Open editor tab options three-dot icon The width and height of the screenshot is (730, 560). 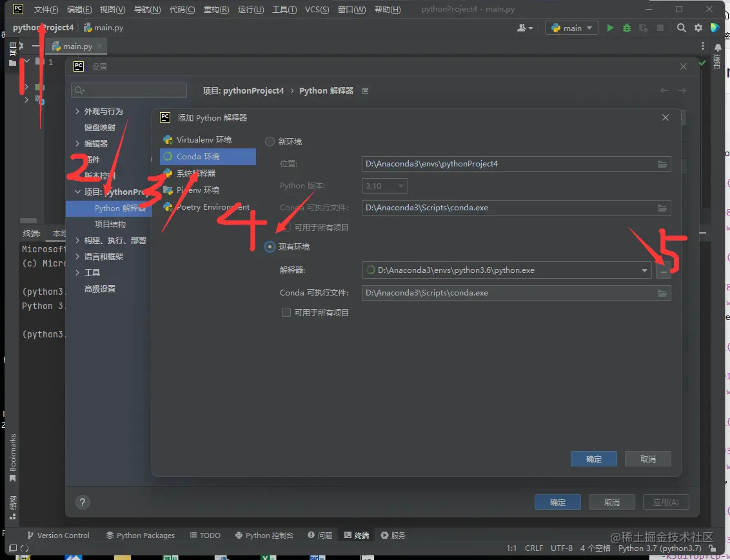(702, 46)
